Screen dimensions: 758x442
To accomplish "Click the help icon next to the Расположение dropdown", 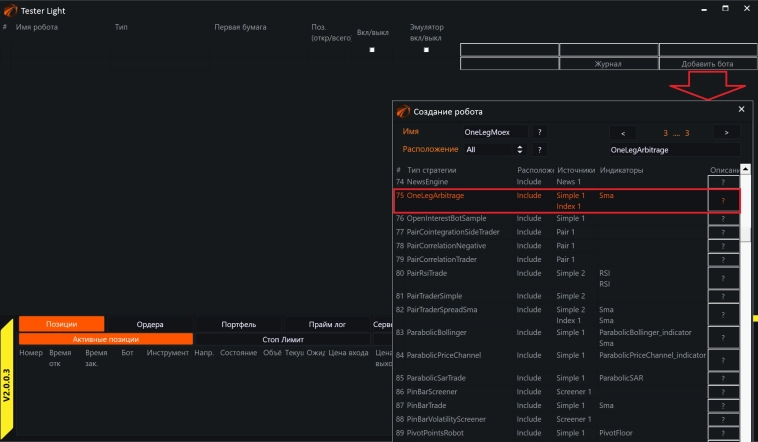I will 540,149.
